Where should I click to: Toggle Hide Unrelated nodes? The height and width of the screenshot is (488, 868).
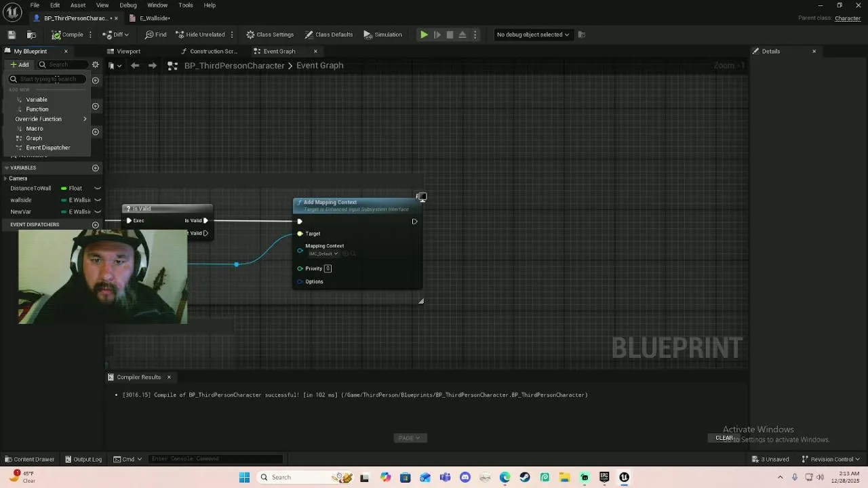tap(200, 35)
